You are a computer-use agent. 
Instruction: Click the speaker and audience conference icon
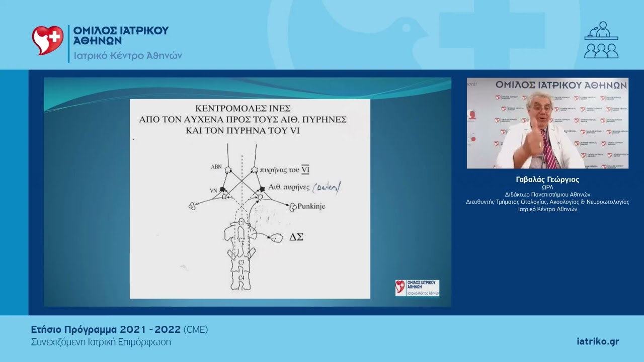(x=601, y=40)
